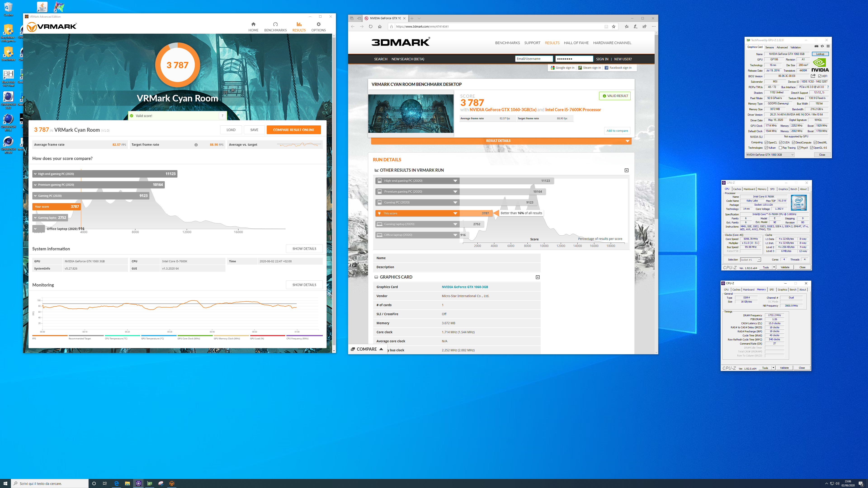Add page to favorites star icon
The height and width of the screenshot is (488, 868).
pos(614,27)
